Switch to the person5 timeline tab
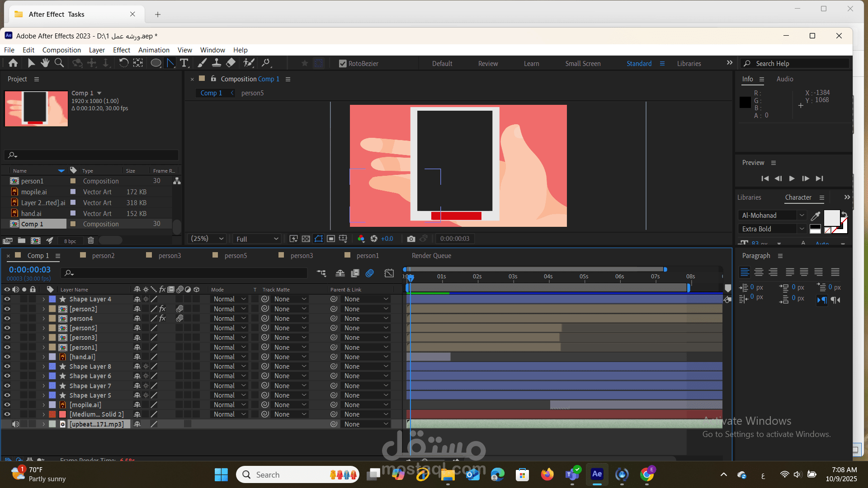This screenshot has width=868, height=488. coord(236,256)
